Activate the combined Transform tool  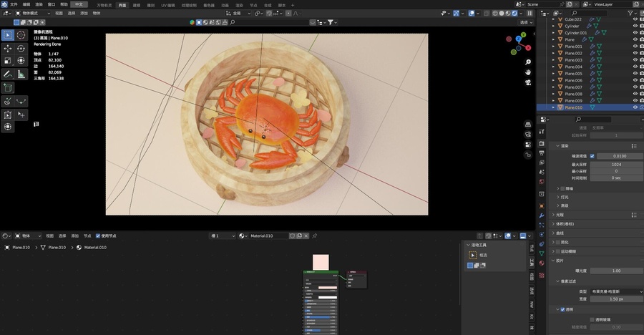(x=21, y=61)
